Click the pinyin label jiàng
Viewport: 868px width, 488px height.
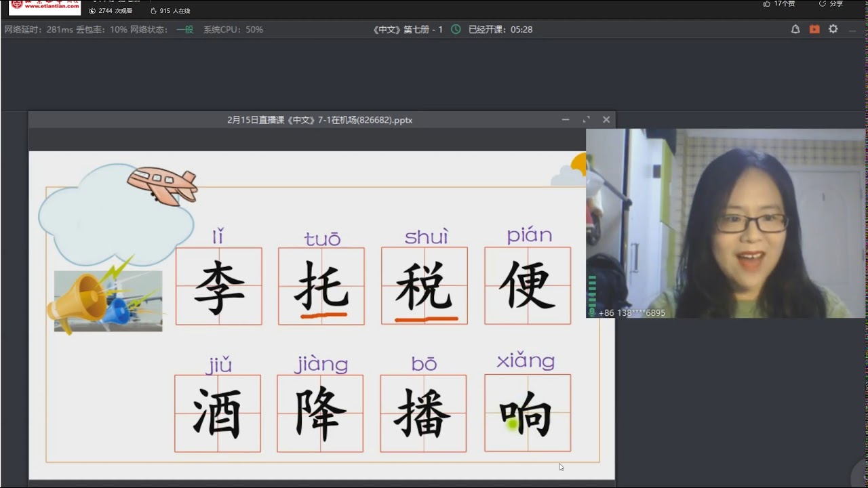[321, 364]
